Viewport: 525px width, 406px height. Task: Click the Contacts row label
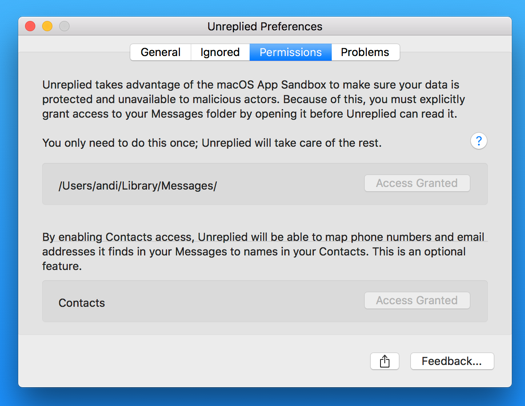click(82, 303)
